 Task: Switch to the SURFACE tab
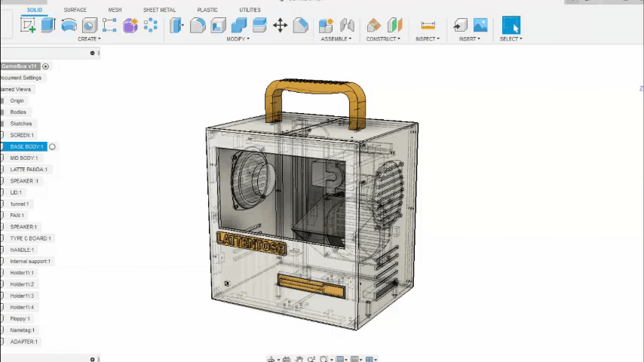click(75, 10)
